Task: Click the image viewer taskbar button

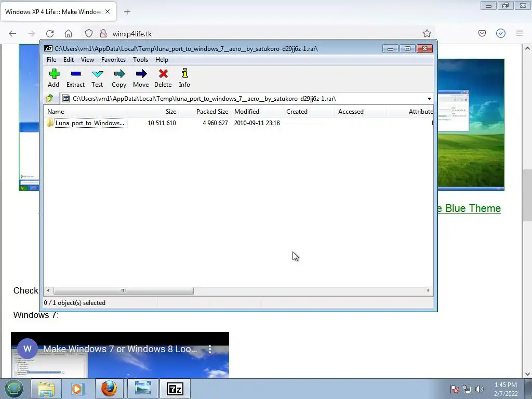Action: pos(142,389)
